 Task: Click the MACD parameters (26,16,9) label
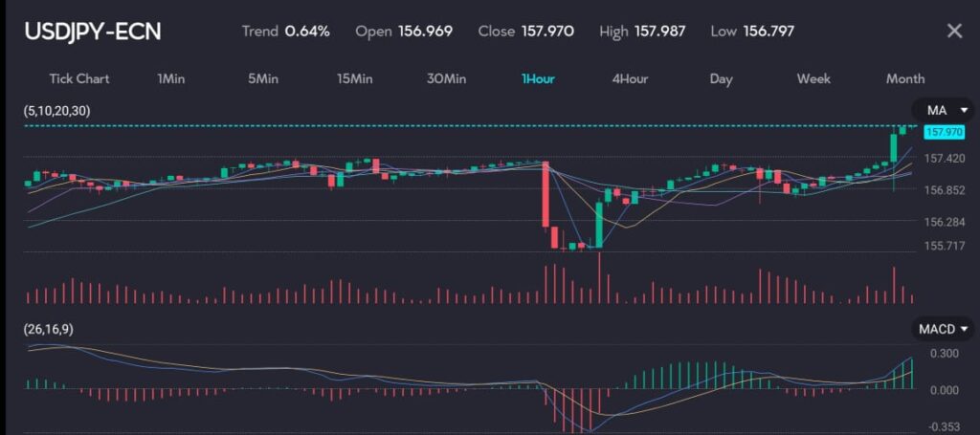coord(50,329)
